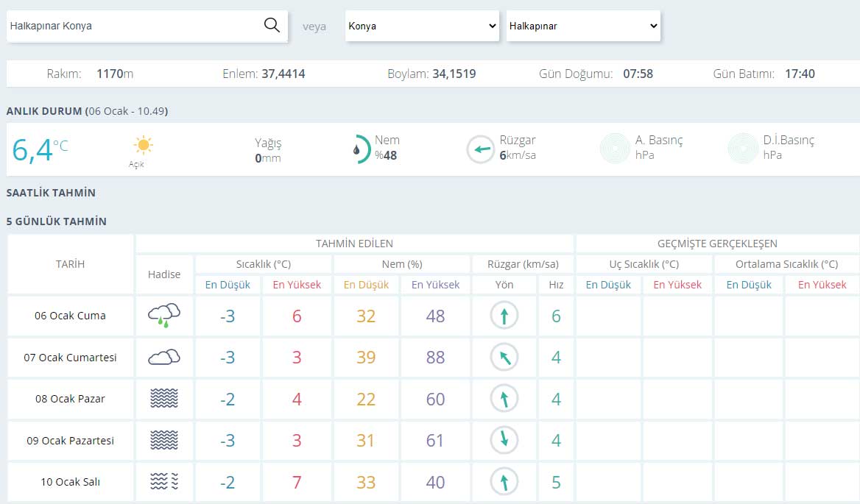Screen dimensions: 860x504
Task: Click the wind direction icon for 07 Ocak Cumartesi
Action: coord(504,357)
